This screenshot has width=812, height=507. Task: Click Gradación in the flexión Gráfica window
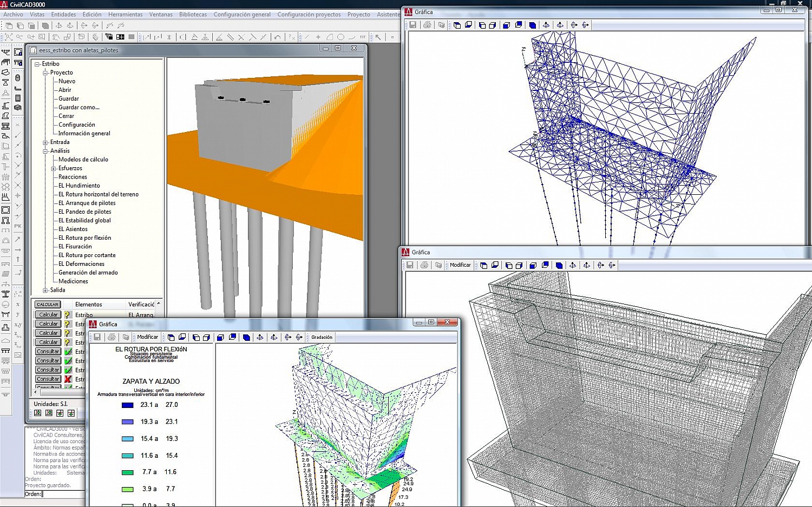[x=322, y=337]
